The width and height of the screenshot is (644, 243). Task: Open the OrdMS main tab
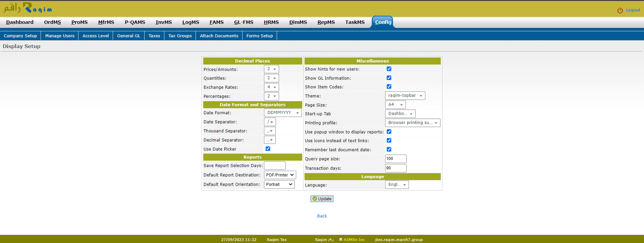(x=52, y=22)
